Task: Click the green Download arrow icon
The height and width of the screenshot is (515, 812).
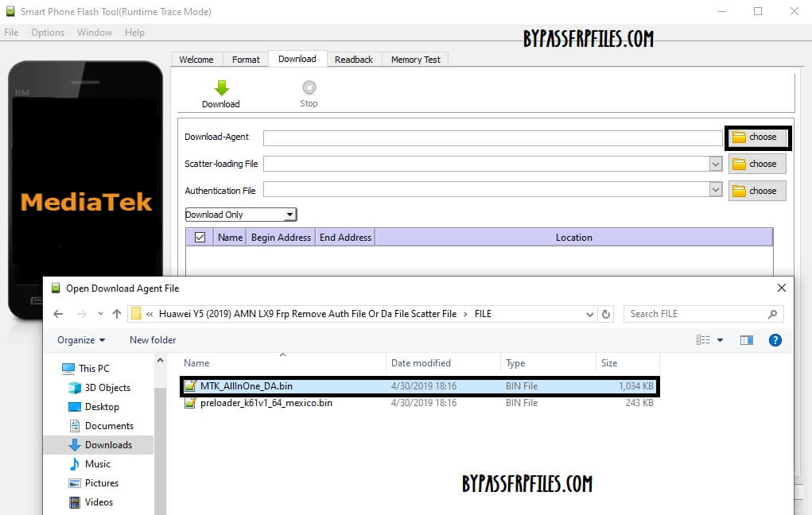Action: click(x=221, y=88)
